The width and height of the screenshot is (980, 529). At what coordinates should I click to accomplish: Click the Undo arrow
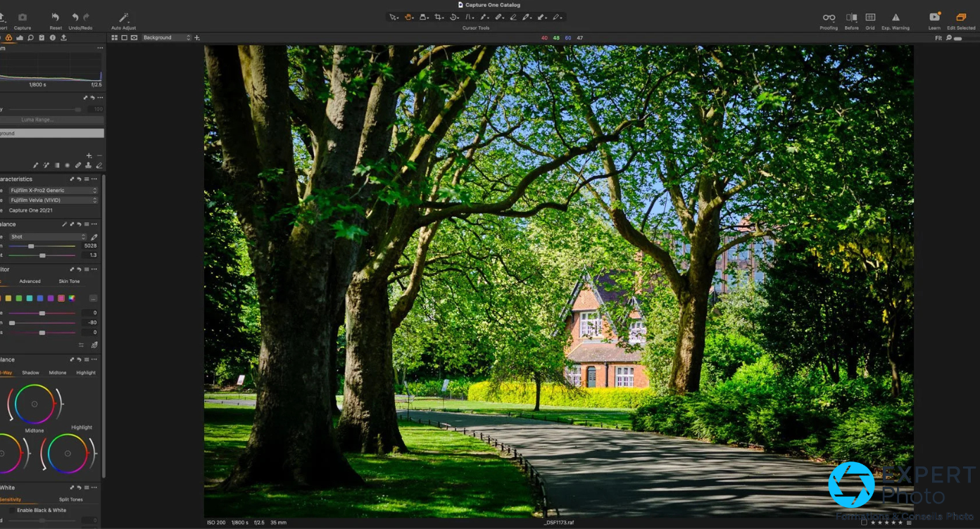click(x=75, y=17)
